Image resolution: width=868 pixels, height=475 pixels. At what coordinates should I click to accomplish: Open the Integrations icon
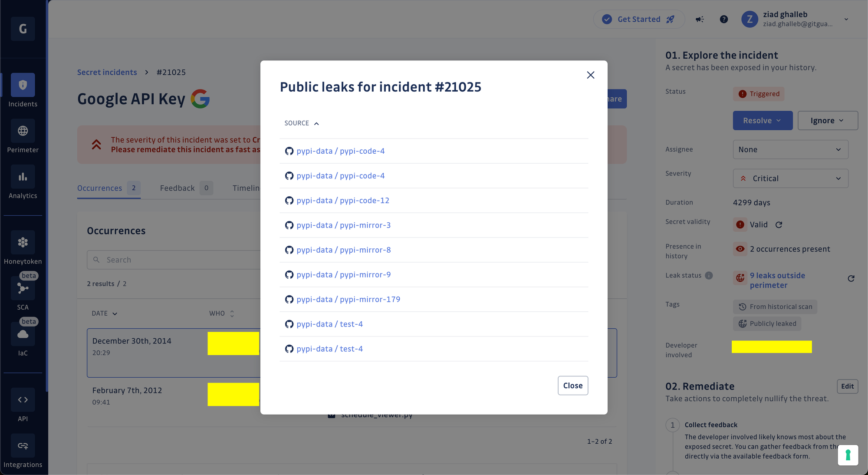click(23, 445)
